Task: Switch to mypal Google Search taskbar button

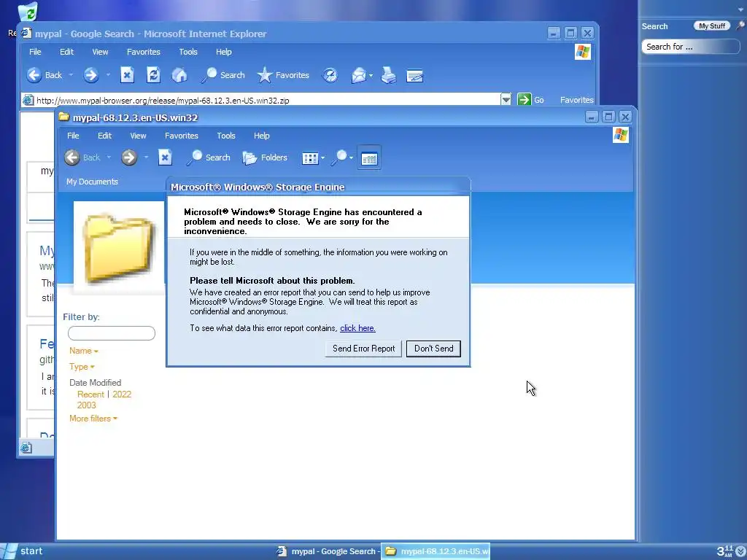Action: click(x=328, y=551)
